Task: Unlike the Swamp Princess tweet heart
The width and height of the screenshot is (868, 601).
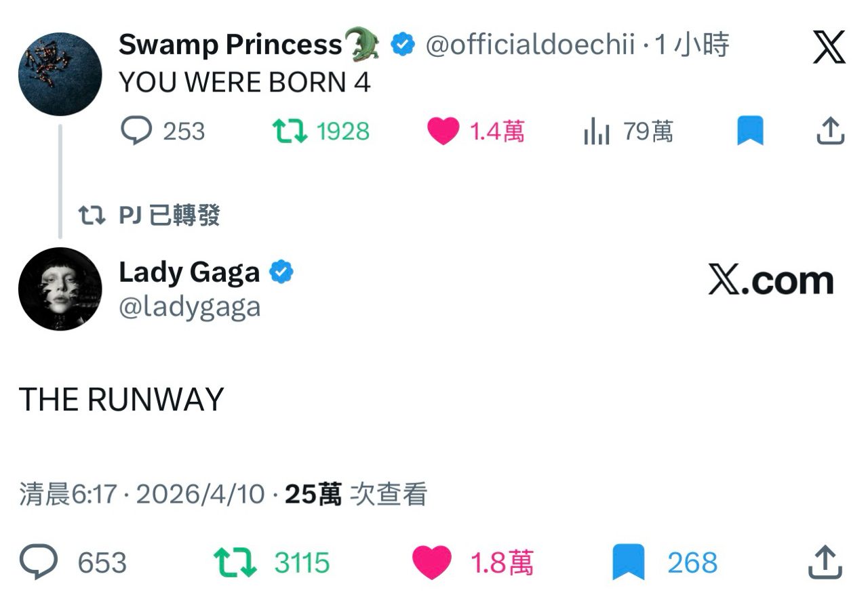Action: point(475,131)
